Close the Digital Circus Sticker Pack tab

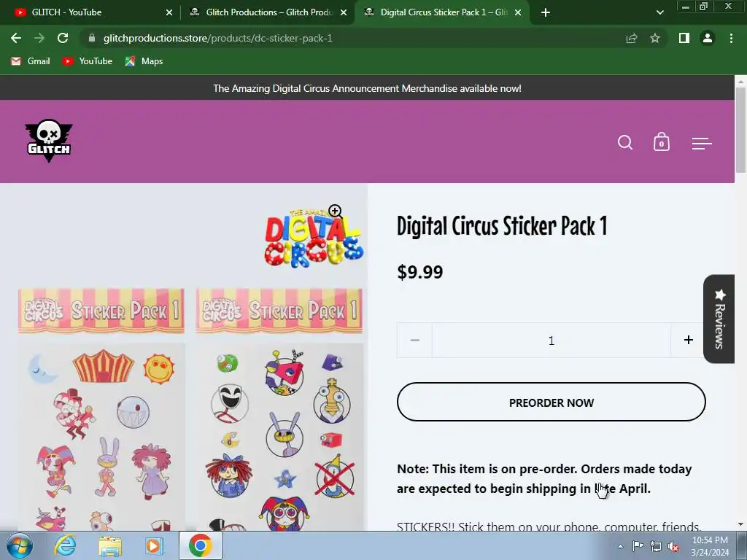tap(519, 12)
